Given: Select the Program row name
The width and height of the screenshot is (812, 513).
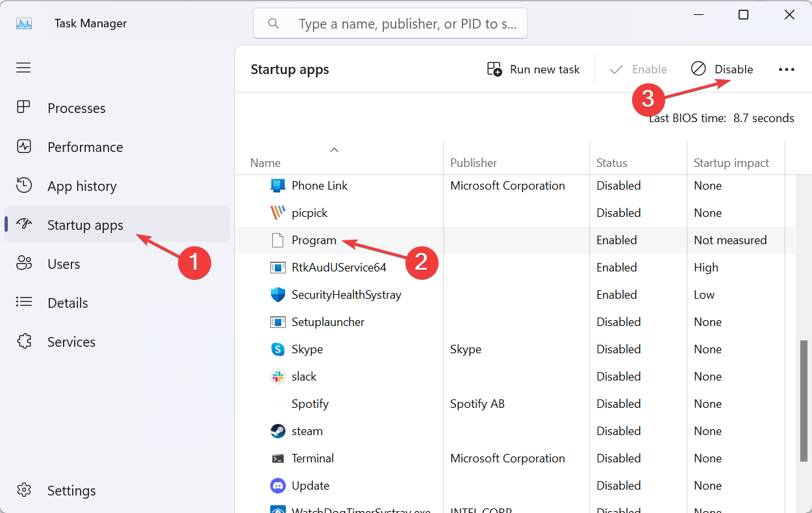Looking at the screenshot, I should [314, 240].
